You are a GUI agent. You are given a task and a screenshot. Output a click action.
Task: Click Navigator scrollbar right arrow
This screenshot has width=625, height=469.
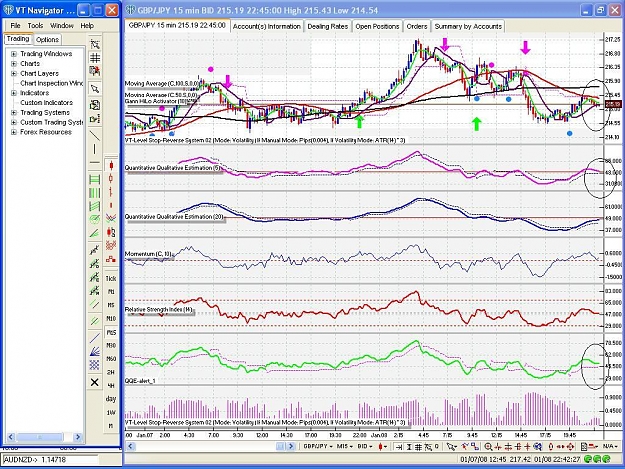pos(78,437)
